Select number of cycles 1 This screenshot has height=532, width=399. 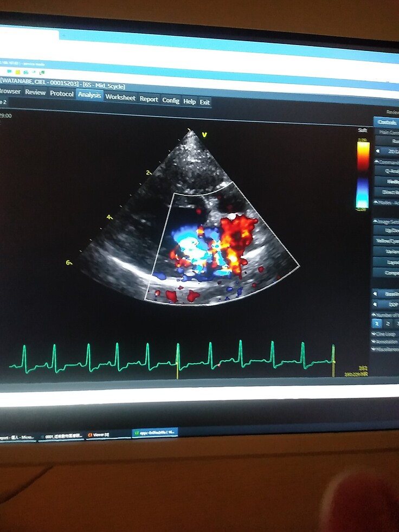point(377,323)
